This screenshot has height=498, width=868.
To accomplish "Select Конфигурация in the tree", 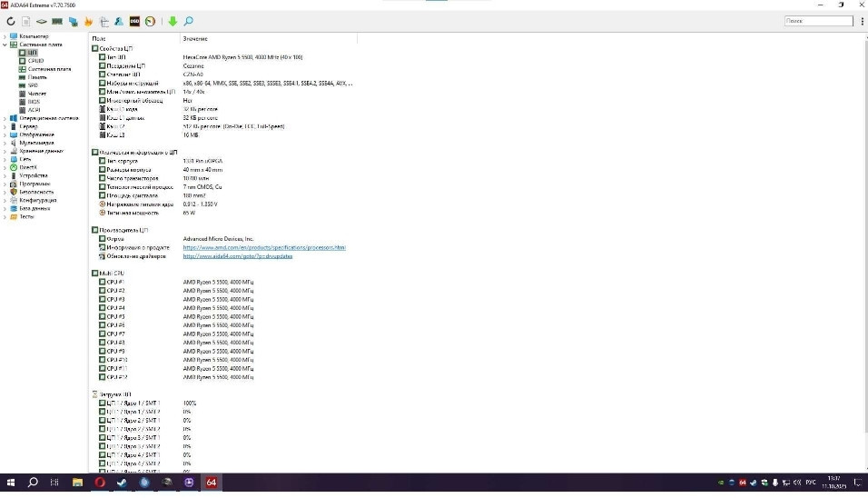I will tap(37, 201).
